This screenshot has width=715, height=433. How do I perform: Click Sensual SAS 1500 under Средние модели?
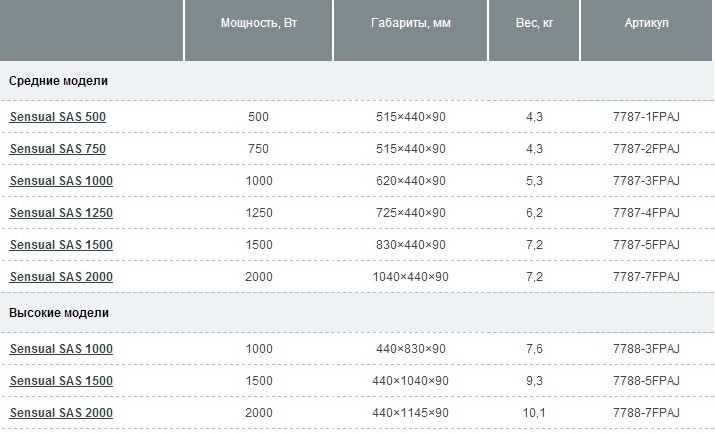point(61,245)
